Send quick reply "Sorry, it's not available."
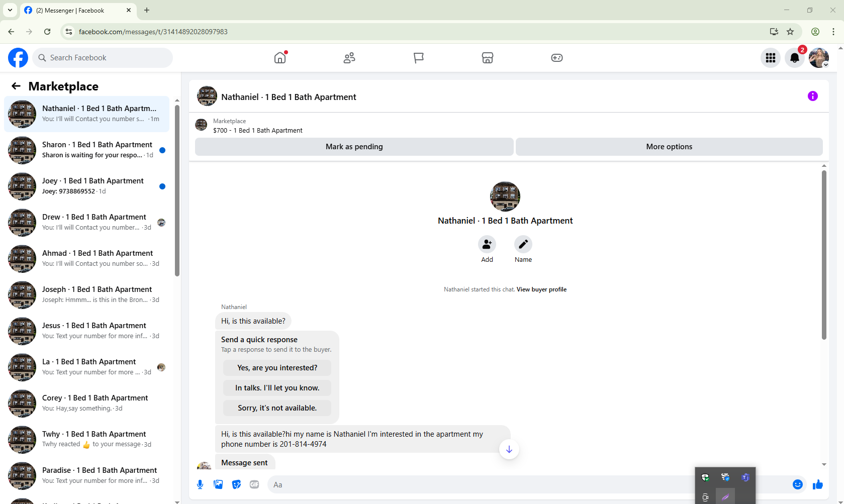The image size is (844, 504). click(277, 408)
